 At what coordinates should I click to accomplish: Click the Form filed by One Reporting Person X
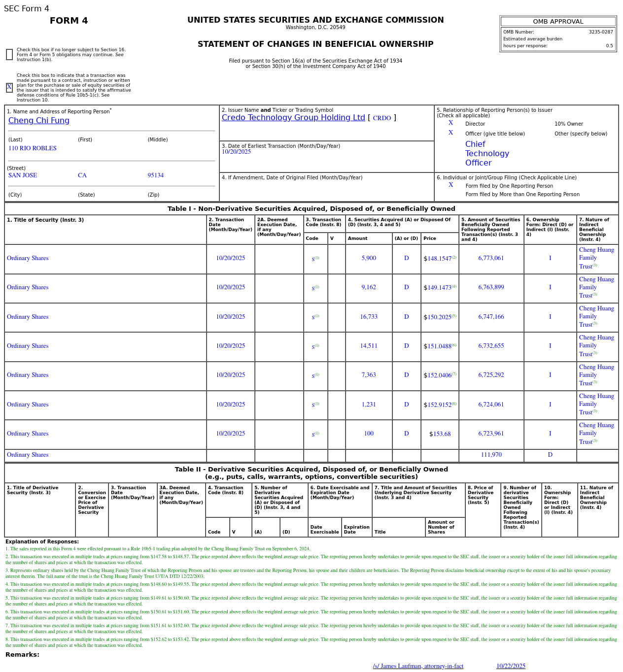pyautogui.click(x=450, y=185)
